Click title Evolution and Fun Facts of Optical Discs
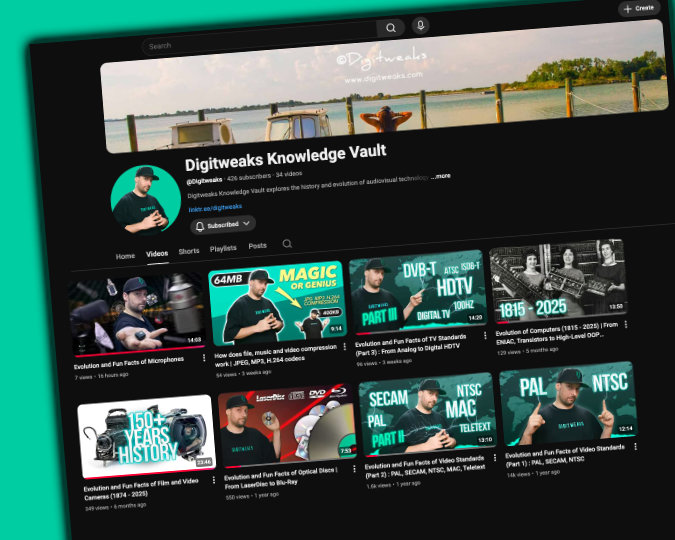This screenshot has height=540, width=675. (281, 478)
